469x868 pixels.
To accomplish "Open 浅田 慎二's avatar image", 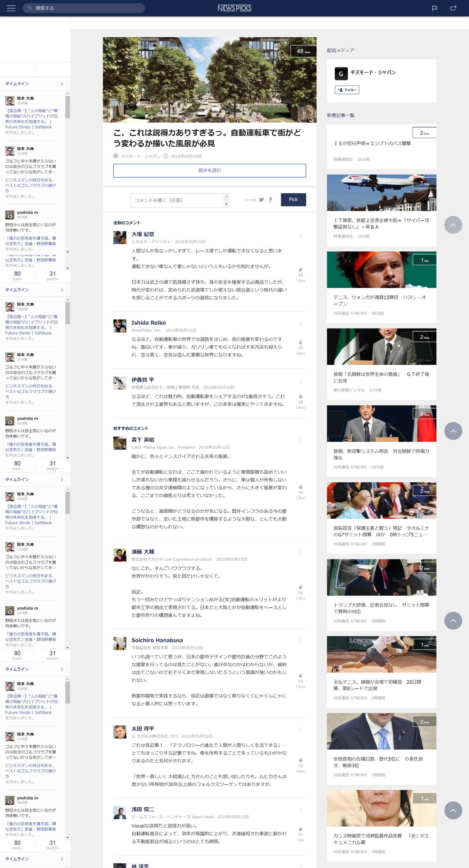I will 120,813.
